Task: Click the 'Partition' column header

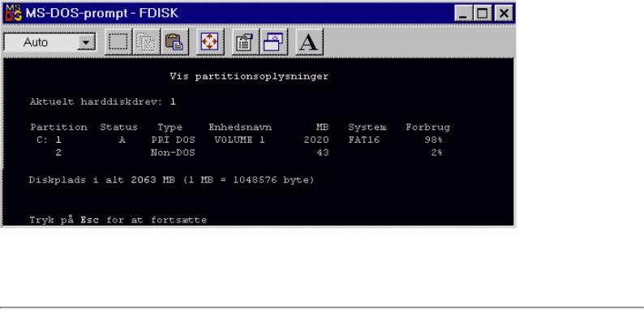Action: pos(58,127)
